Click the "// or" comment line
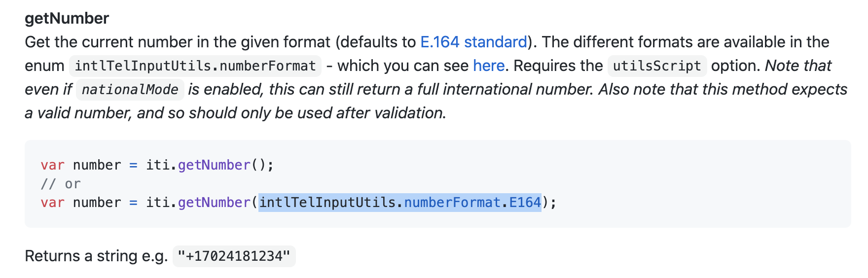The width and height of the screenshot is (868, 278). pos(60,184)
